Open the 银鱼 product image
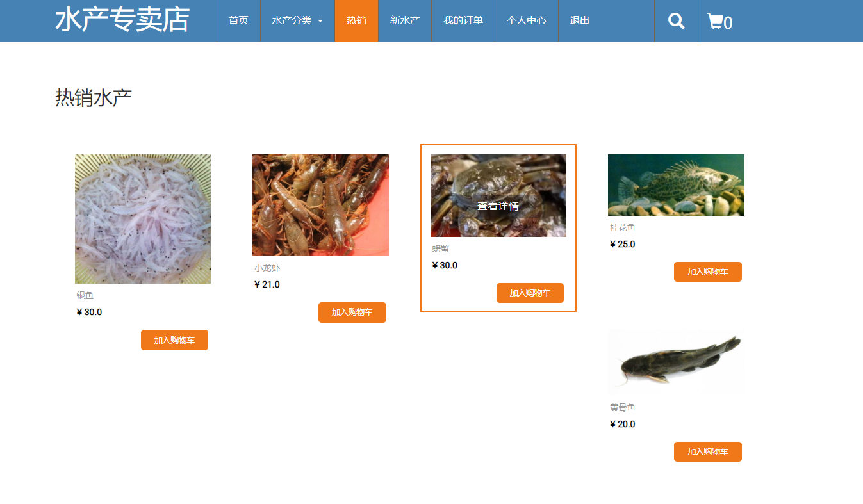 pos(143,219)
